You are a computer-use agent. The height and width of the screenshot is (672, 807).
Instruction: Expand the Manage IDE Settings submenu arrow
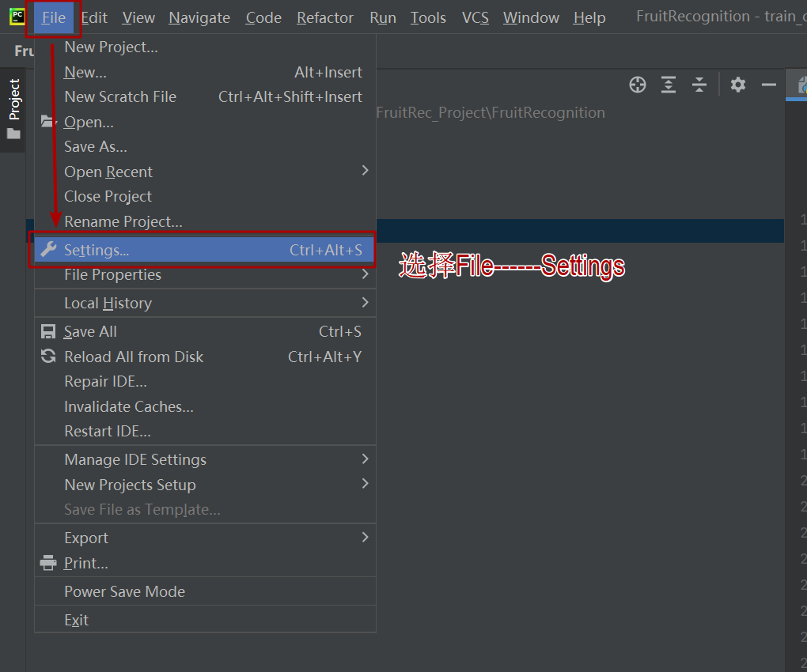click(365, 459)
